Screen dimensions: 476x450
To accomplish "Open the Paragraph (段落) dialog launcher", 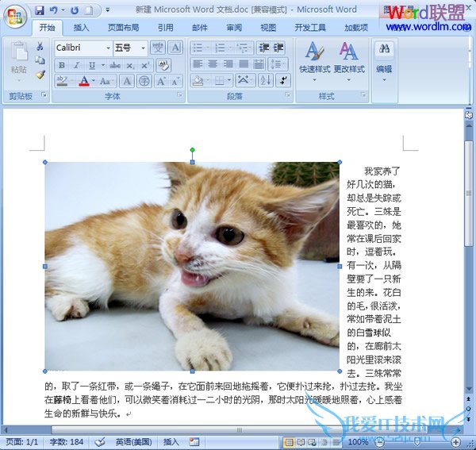I will [287, 95].
